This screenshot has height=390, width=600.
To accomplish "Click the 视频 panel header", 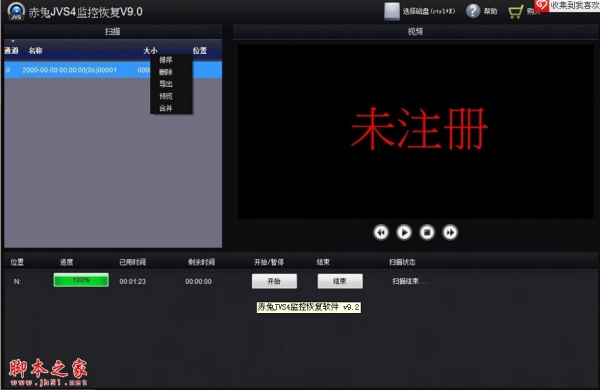I will pos(416,31).
